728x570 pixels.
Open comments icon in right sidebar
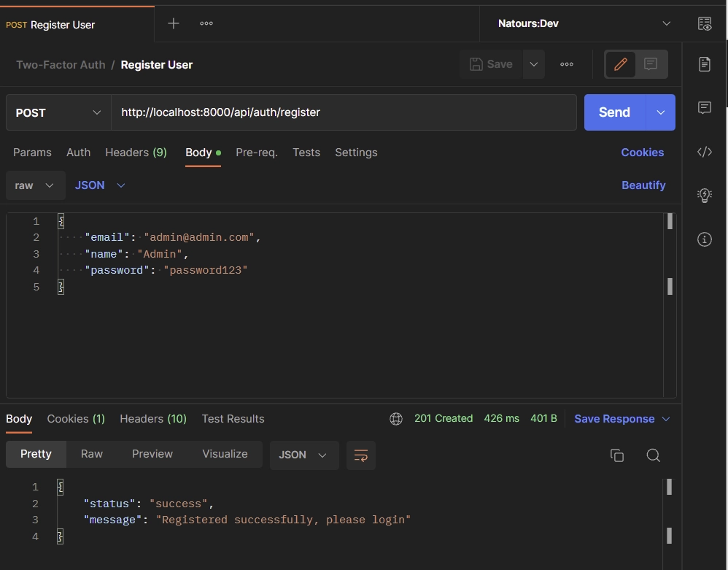[705, 108]
